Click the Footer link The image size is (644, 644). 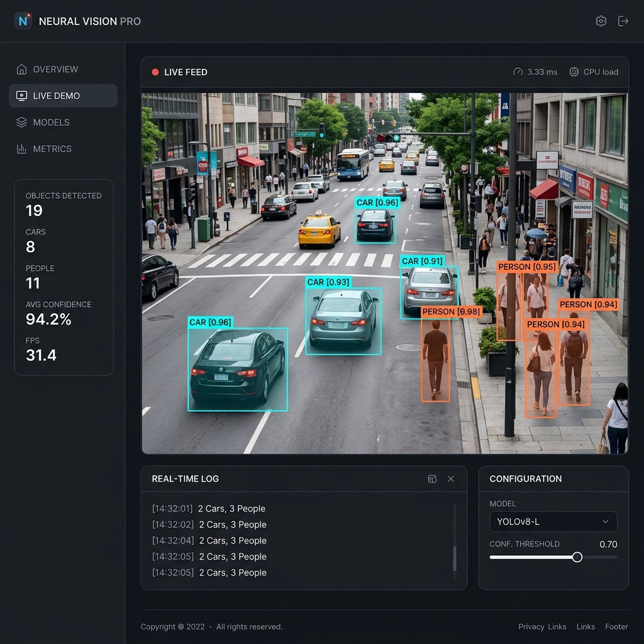[x=616, y=627]
